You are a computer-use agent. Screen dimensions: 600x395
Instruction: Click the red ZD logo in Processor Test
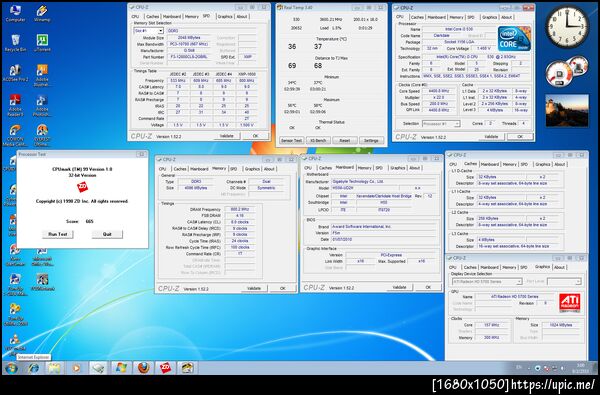point(82,187)
